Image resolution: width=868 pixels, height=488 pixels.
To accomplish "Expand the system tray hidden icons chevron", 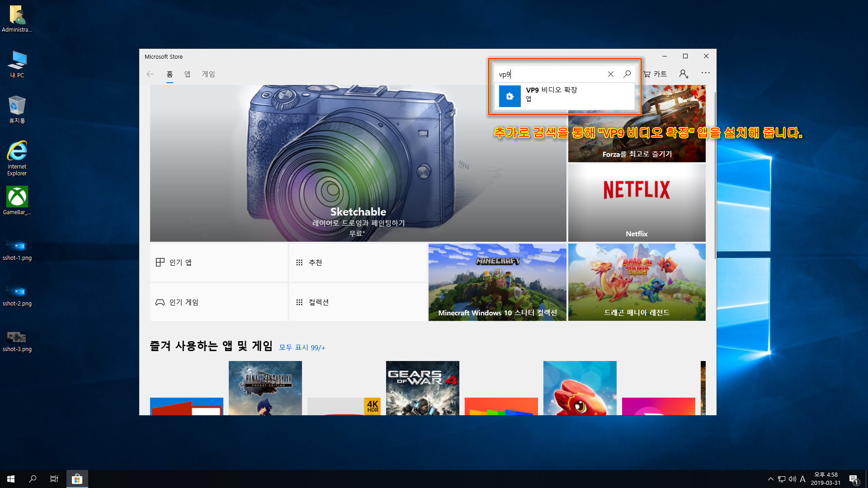I will click(770, 479).
